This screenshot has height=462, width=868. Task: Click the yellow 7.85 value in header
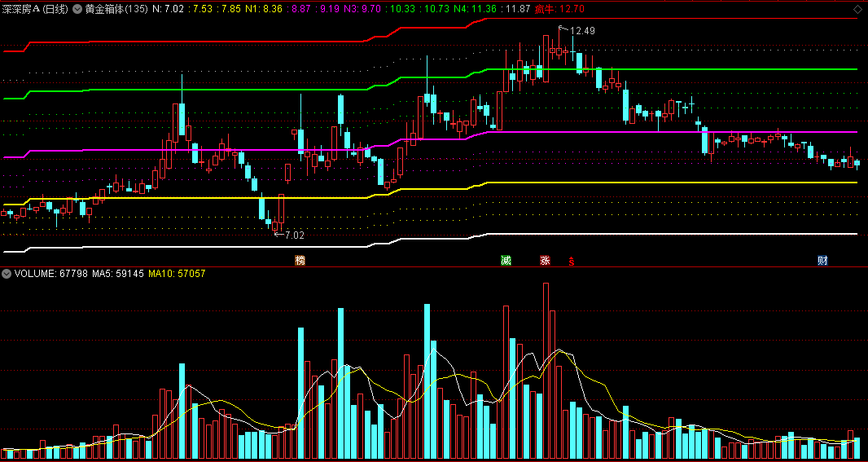230,9
